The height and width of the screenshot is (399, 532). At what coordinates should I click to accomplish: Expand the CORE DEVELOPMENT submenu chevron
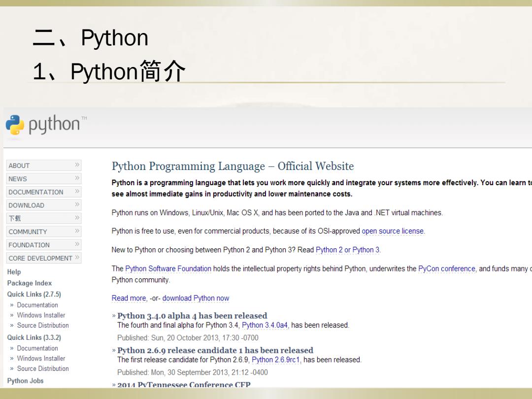coord(77,258)
